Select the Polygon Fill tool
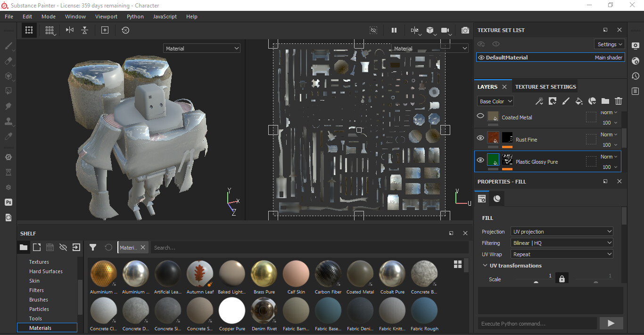 click(x=8, y=91)
